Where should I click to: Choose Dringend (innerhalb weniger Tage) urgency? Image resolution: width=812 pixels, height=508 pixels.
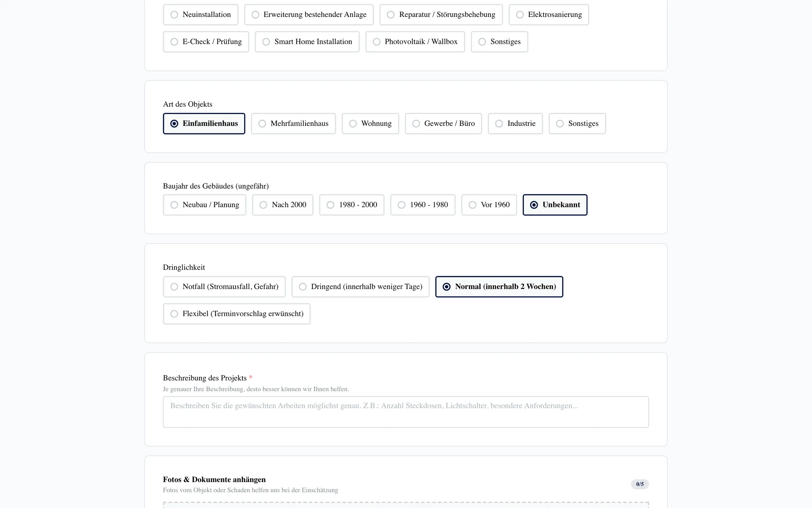tap(360, 287)
